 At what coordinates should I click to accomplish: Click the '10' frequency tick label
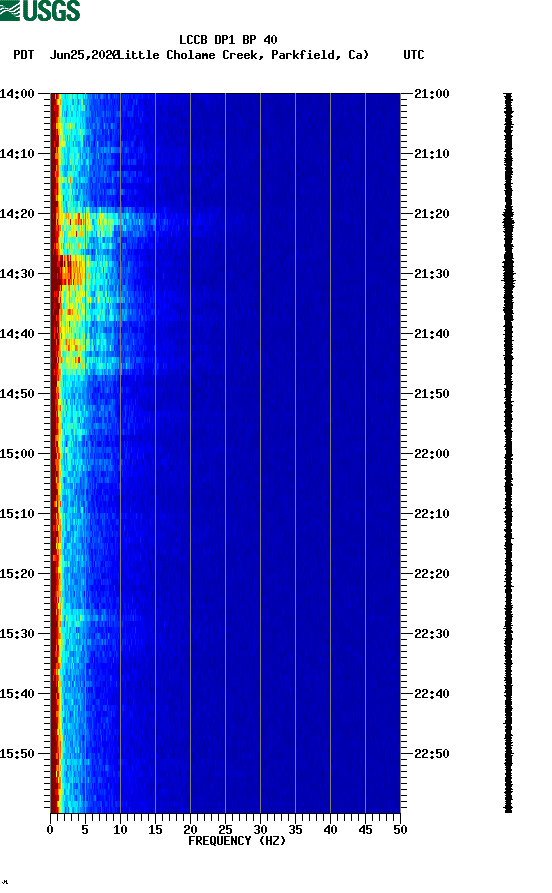(x=120, y=829)
